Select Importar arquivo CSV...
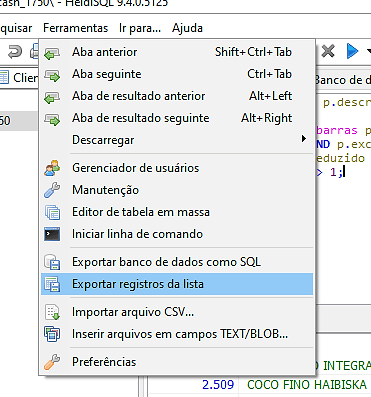This screenshot has width=371, height=397. 177,312
